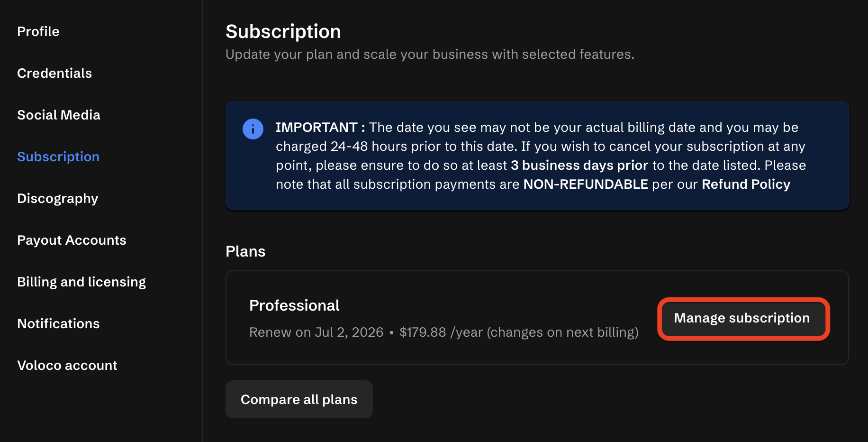Screen dimensions: 868x442
Task: Select the highlighted Subscription sidebar item
Action: pyautogui.click(x=58, y=157)
